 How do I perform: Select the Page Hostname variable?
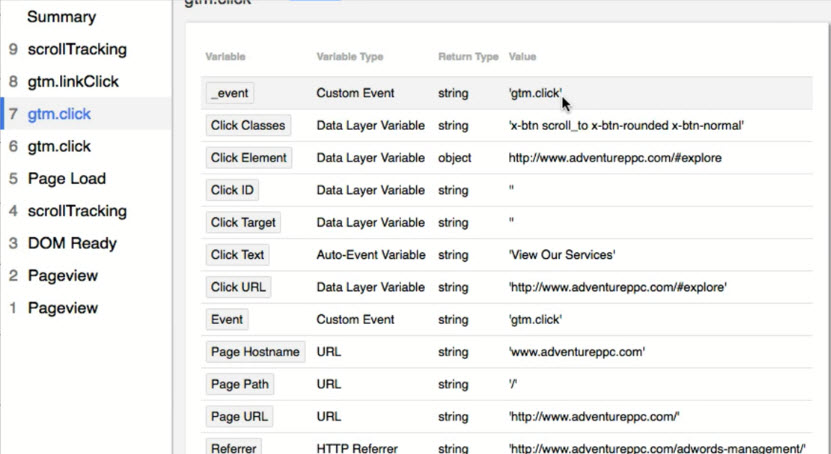255,352
